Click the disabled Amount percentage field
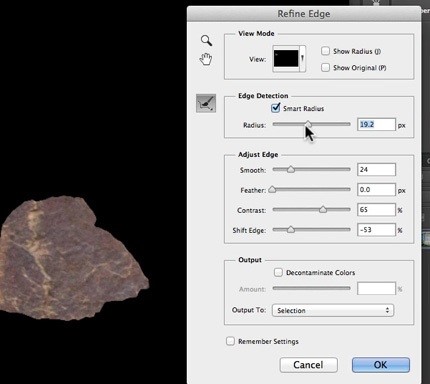This screenshot has height=384, width=430. coord(376,289)
